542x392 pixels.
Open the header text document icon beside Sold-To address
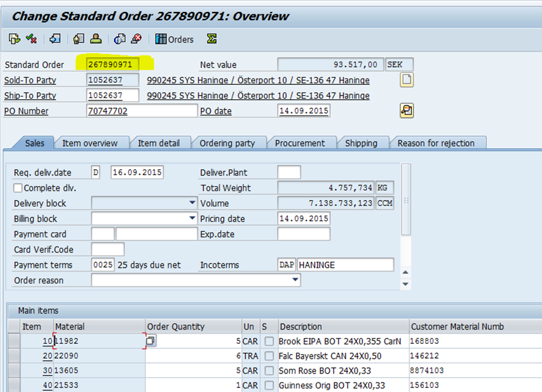point(407,80)
